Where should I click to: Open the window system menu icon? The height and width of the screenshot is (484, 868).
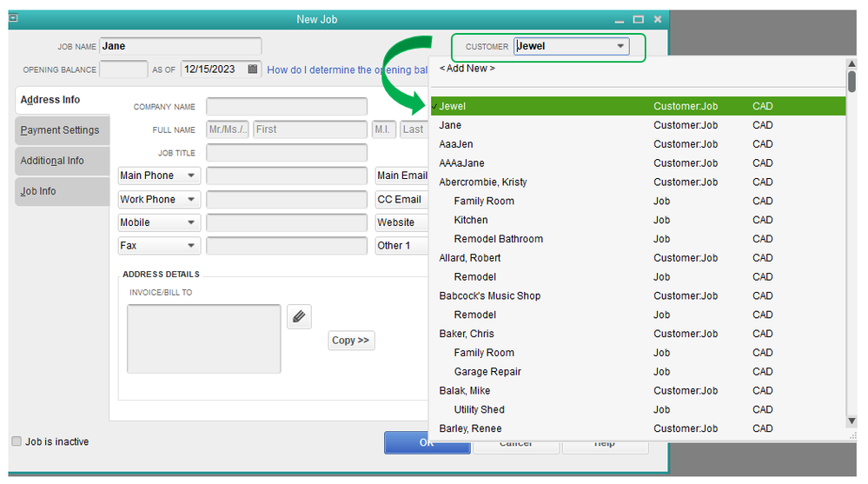13,18
